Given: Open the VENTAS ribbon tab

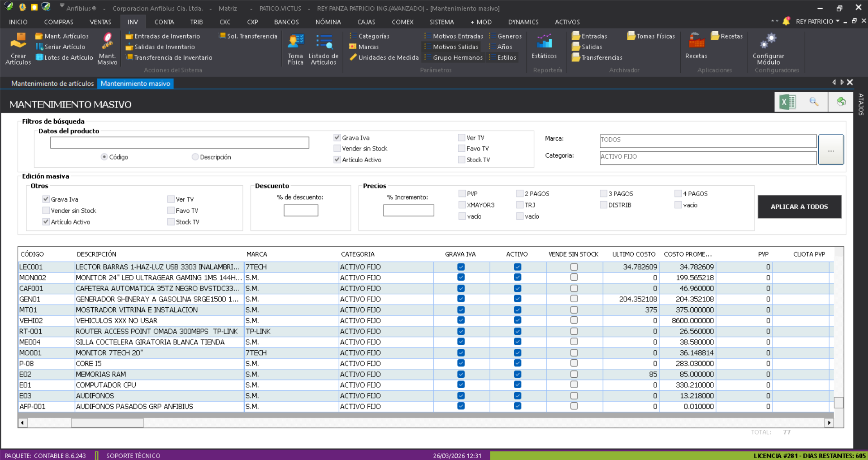Looking at the screenshot, I should point(100,22).
